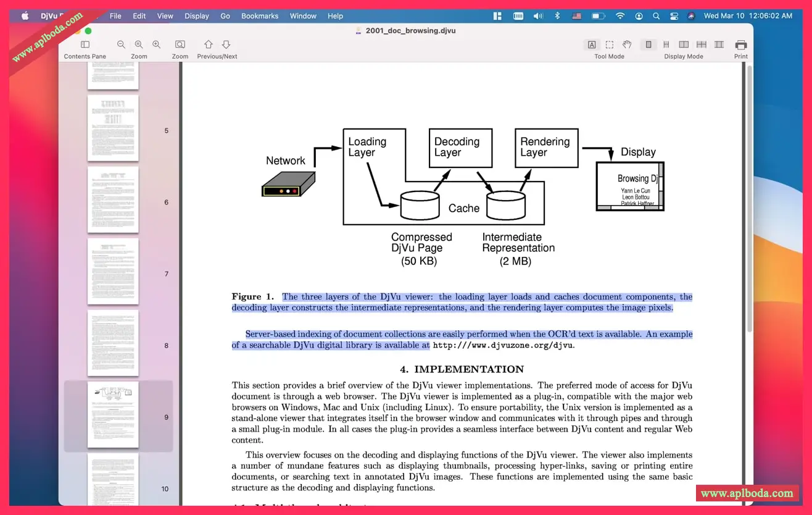Toggle the Contents Pane sidebar
This screenshot has height=515, width=812.
[85, 44]
